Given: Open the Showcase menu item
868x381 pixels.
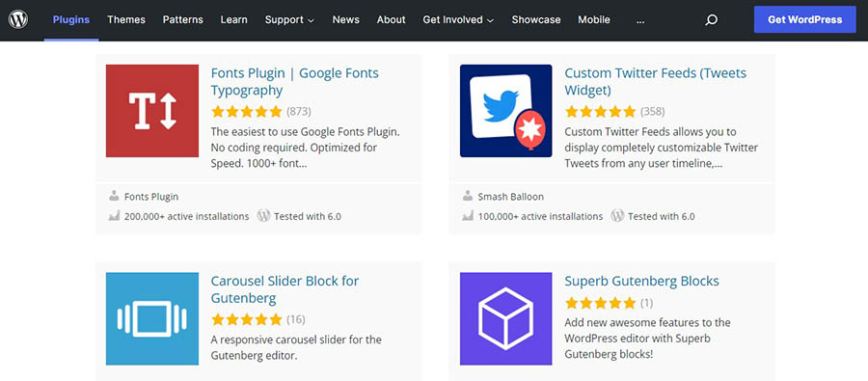Looking at the screenshot, I should [536, 20].
